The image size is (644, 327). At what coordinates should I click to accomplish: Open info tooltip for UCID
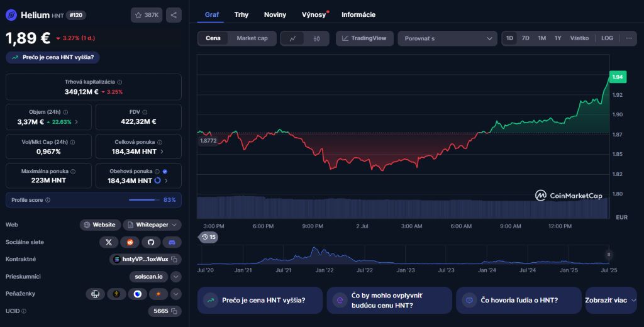coord(24,311)
